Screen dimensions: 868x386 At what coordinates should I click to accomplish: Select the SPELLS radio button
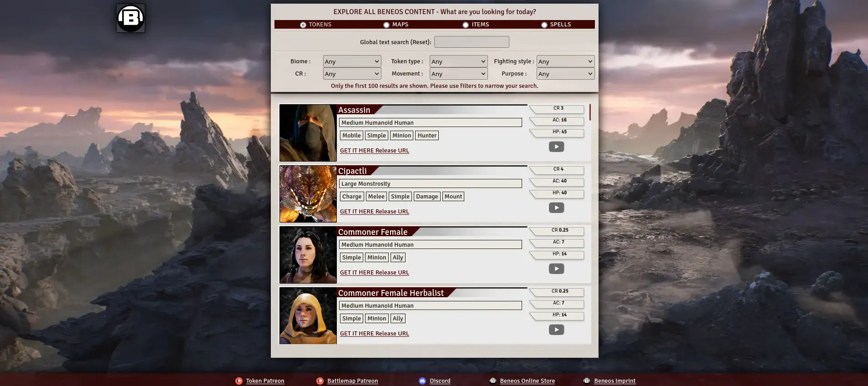tap(544, 25)
